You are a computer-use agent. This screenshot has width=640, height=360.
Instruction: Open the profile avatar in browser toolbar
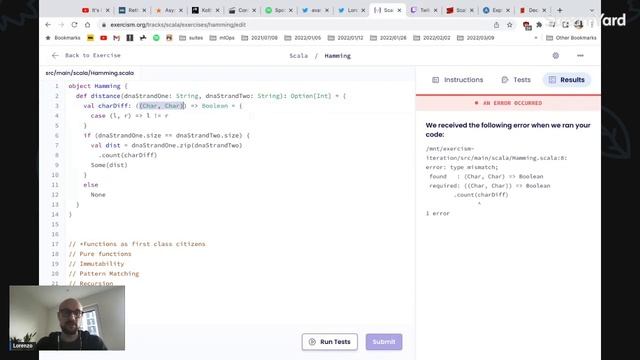point(578,25)
